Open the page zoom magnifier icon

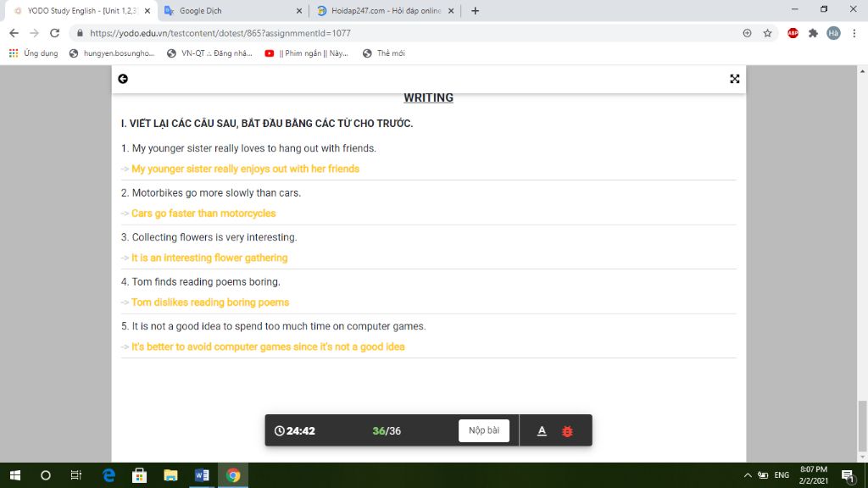coord(748,33)
